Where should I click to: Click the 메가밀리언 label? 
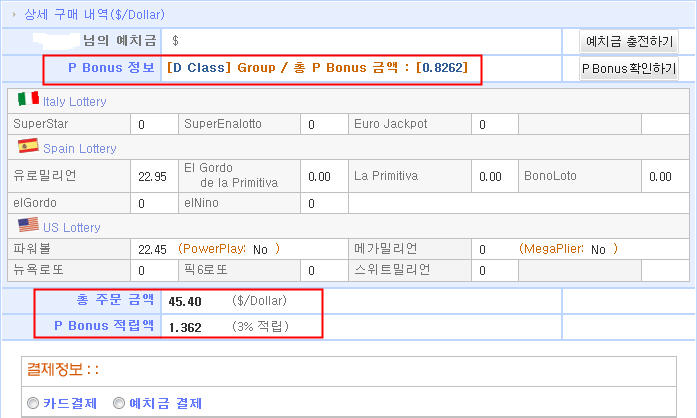pyautogui.click(x=385, y=248)
